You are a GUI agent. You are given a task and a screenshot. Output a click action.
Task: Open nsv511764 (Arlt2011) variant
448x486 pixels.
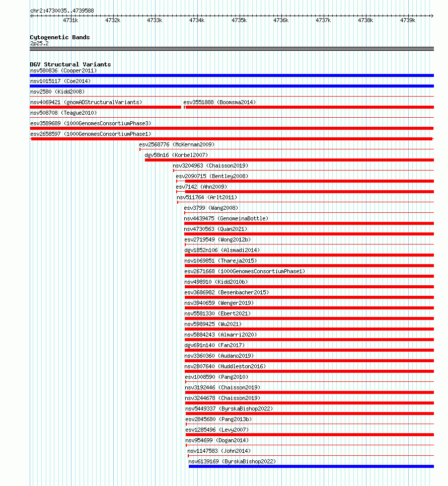(207, 197)
